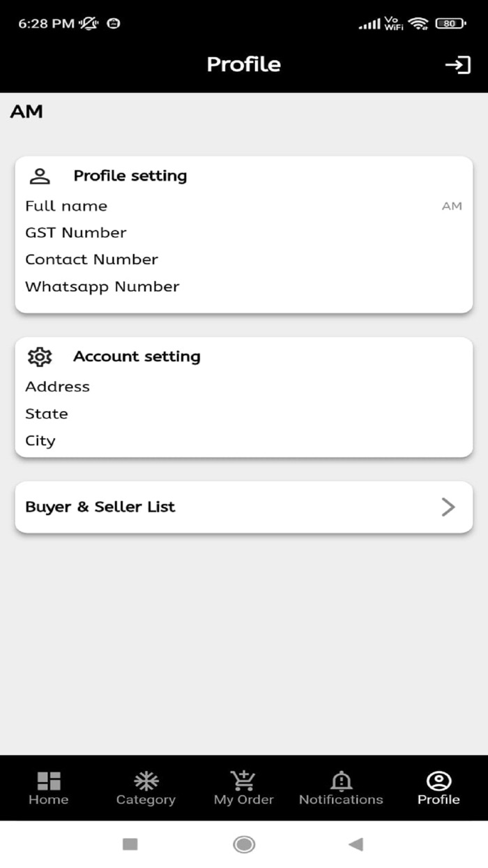Select the State row

(x=243, y=414)
